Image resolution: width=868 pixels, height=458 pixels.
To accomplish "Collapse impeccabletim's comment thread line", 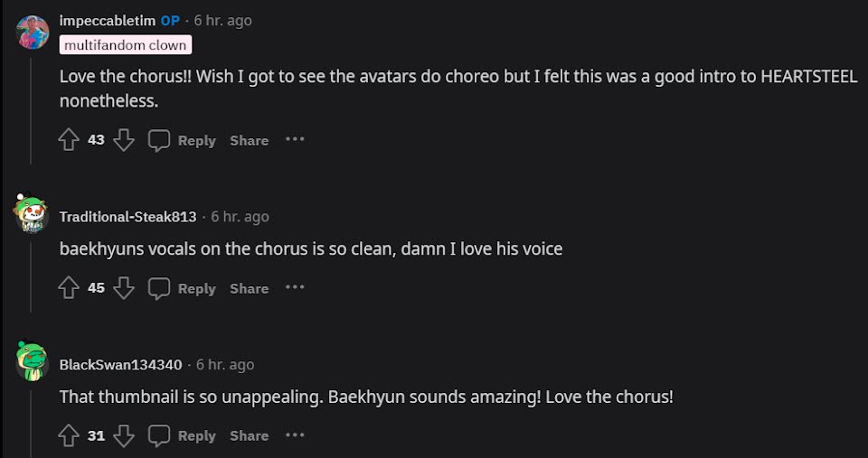I will (x=32, y=108).
